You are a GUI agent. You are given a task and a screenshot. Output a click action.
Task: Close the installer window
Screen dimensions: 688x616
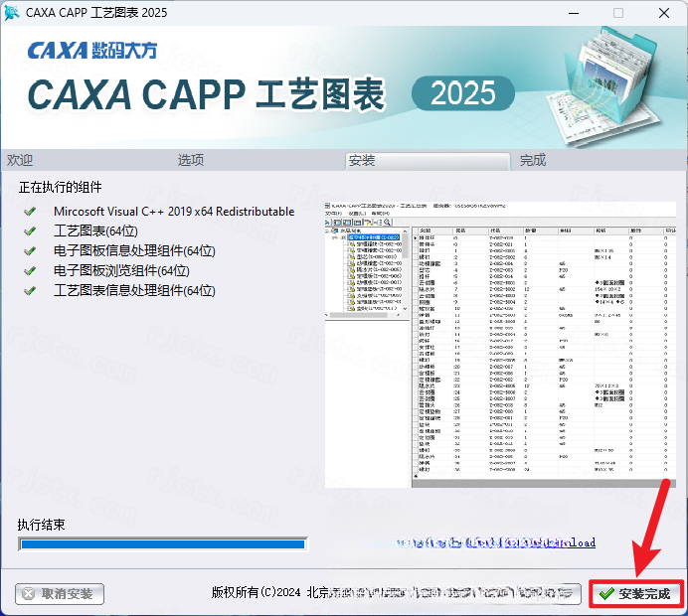click(664, 13)
